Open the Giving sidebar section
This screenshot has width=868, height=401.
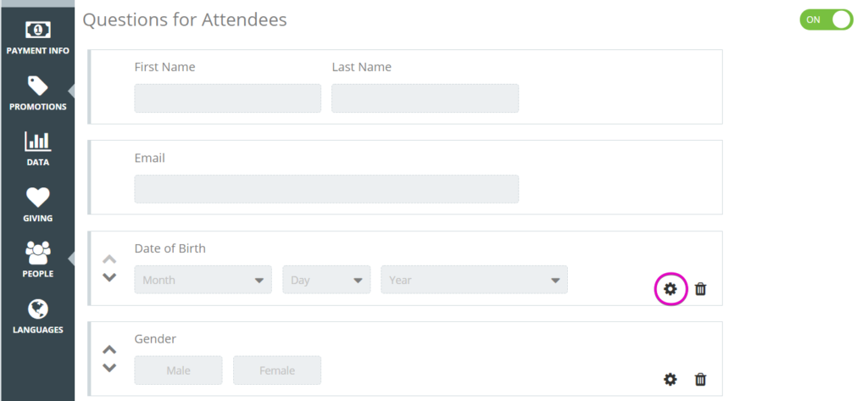[x=37, y=205]
